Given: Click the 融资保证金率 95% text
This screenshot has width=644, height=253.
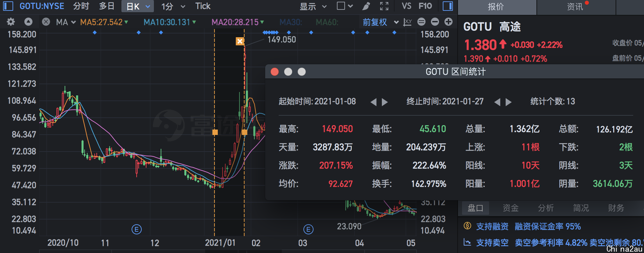Looking at the screenshot, I should [548, 226].
